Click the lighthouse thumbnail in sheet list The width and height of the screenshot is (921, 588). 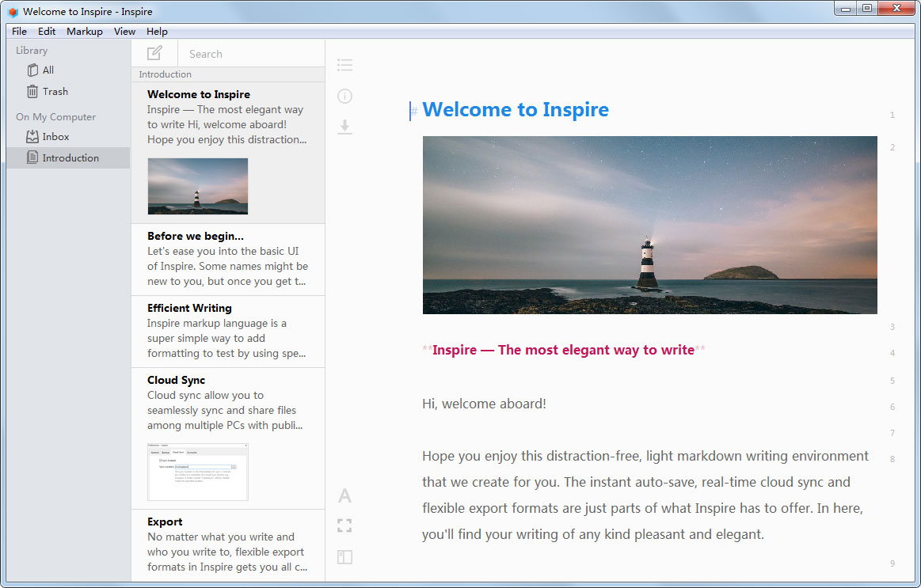tap(198, 186)
